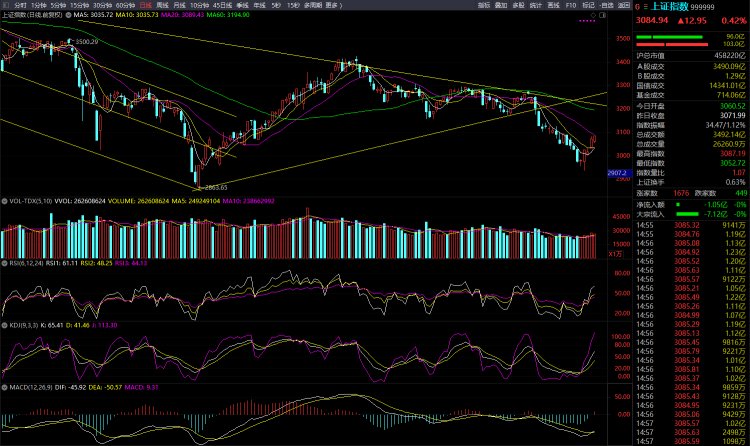Expand the 更多 periods dropdown
Viewport: 750px width, 446px height.
click(333, 5)
